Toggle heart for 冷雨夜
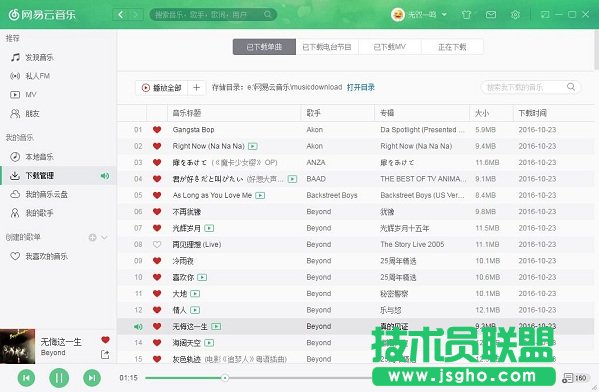599x392 pixels. point(157,261)
